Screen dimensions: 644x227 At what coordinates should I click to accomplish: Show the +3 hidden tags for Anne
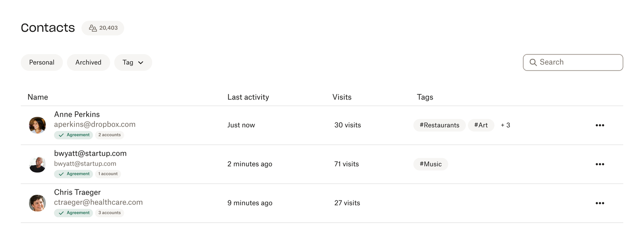tap(505, 125)
